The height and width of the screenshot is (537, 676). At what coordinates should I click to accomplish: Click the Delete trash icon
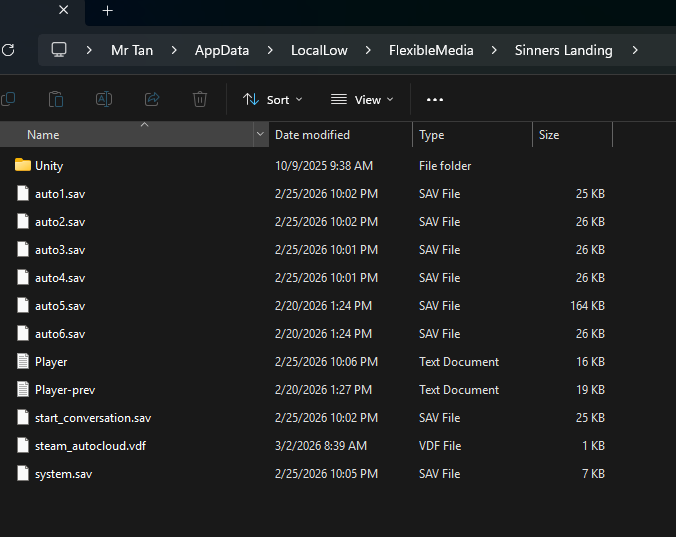pos(200,99)
